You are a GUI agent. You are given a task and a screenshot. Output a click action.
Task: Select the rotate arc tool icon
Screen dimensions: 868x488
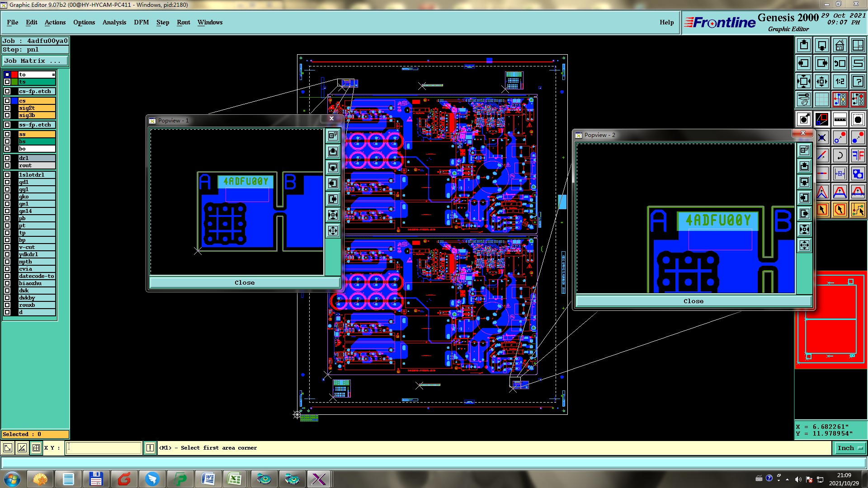pyautogui.click(x=840, y=156)
